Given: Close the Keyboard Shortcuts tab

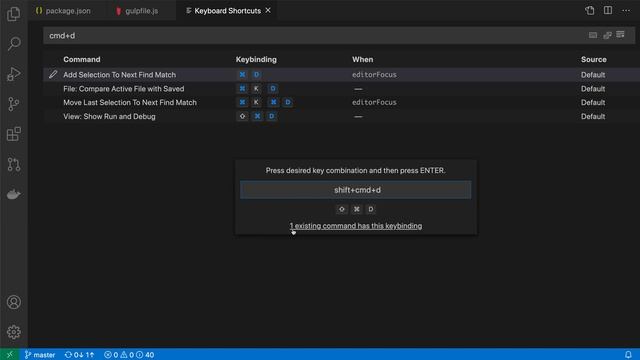Looking at the screenshot, I should [x=268, y=10].
